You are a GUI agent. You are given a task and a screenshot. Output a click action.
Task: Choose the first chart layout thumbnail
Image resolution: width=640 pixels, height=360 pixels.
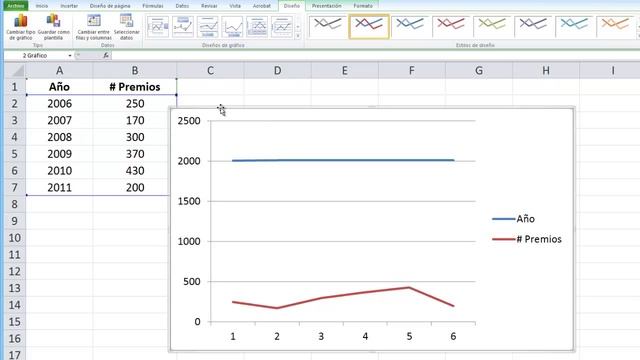click(x=158, y=27)
